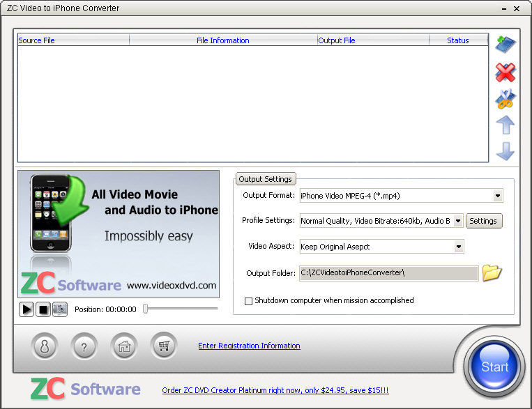The image size is (532, 409).
Task: Start the conversion
Action: [494, 366]
